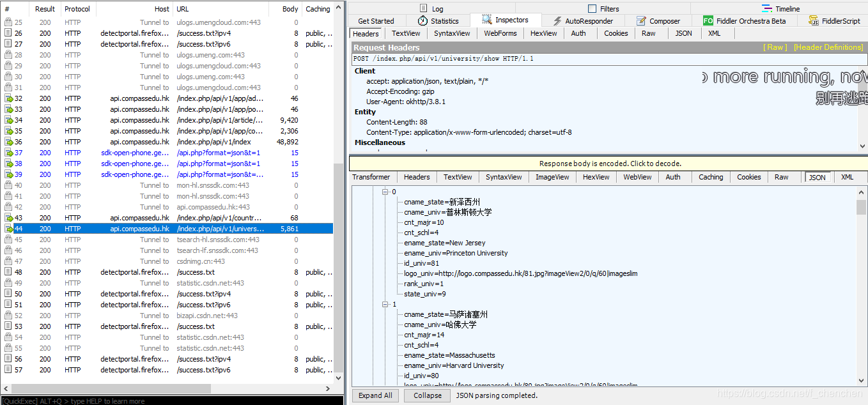Open the Log tab
Image resolution: width=868 pixels, height=405 pixels.
point(431,9)
